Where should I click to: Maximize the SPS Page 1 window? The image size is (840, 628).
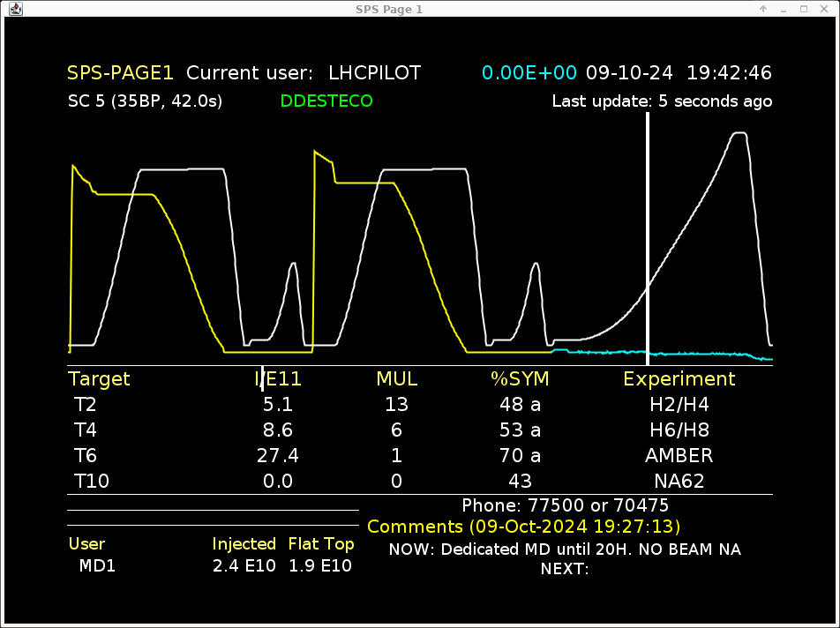804,9
